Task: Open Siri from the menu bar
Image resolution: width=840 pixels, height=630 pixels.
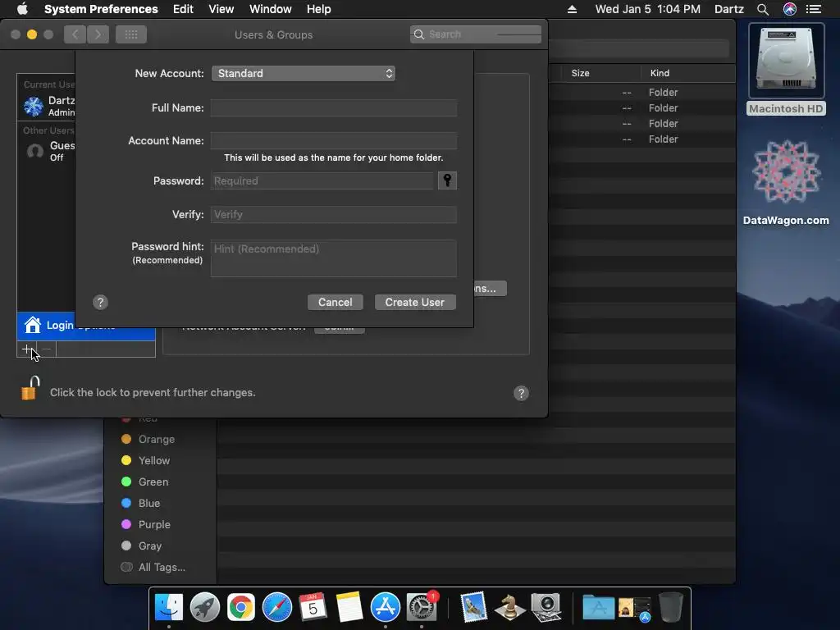Action: point(790,9)
